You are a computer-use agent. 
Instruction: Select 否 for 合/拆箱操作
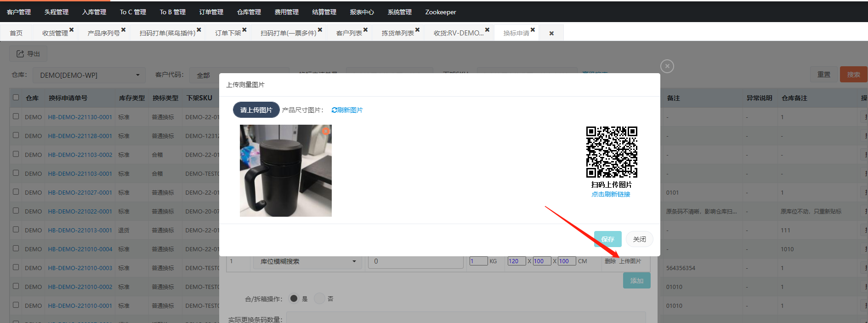click(x=319, y=299)
